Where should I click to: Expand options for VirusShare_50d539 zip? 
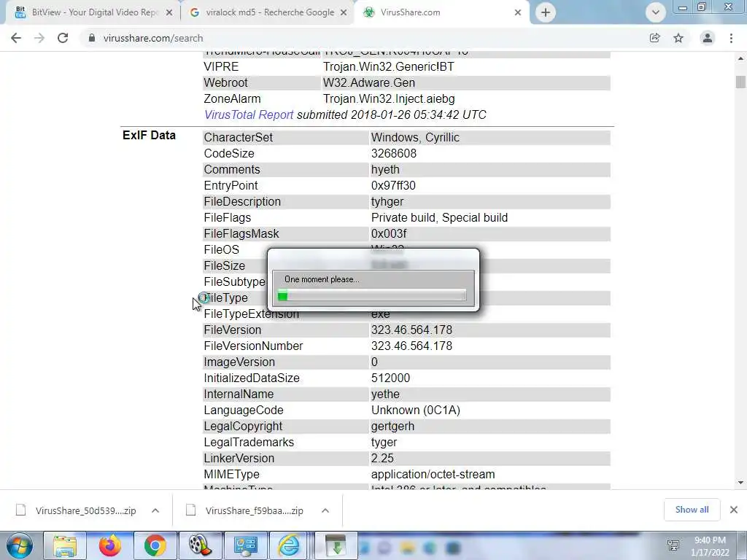tap(155, 510)
